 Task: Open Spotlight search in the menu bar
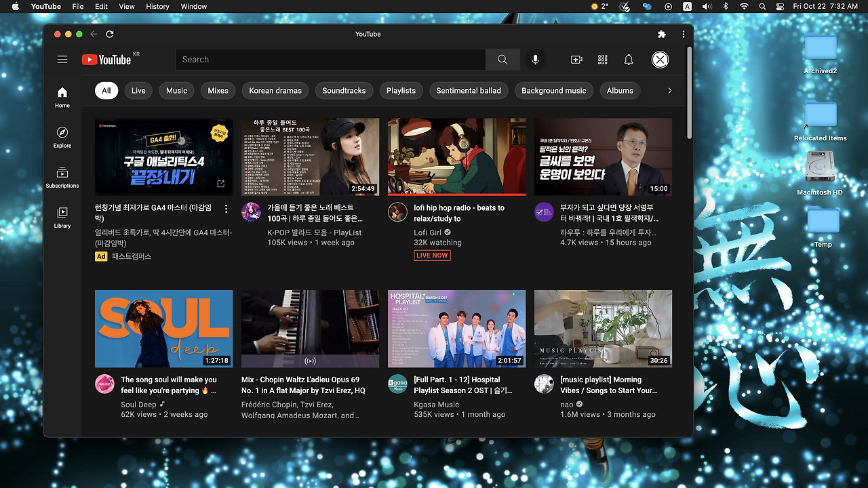pyautogui.click(x=763, y=6)
